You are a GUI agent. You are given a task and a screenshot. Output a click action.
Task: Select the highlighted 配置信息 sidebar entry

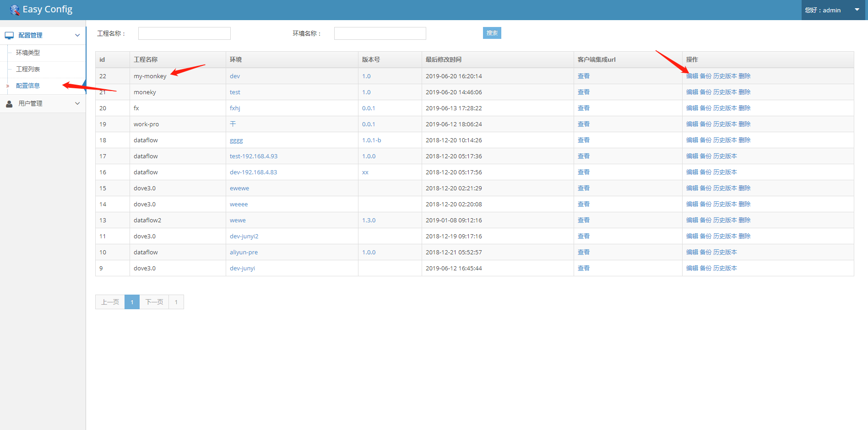pyautogui.click(x=27, y=86)
